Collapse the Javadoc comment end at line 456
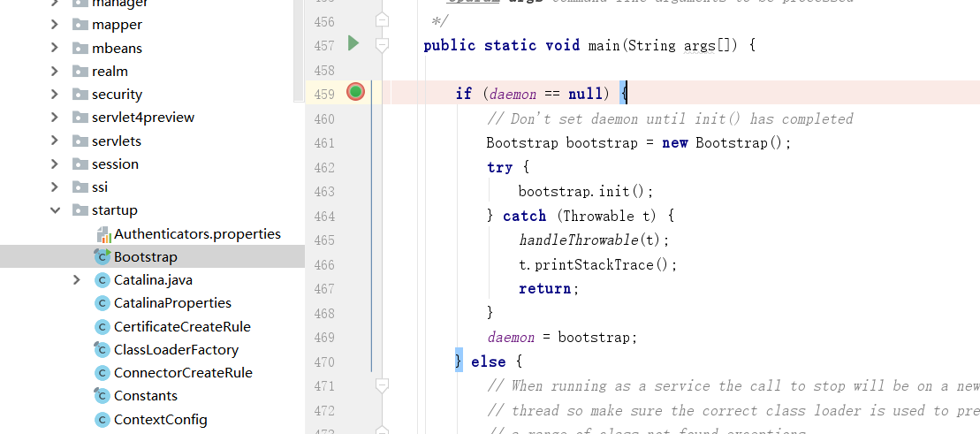The width and height of the screenshot is (980, 434). [x=382, y=20]
